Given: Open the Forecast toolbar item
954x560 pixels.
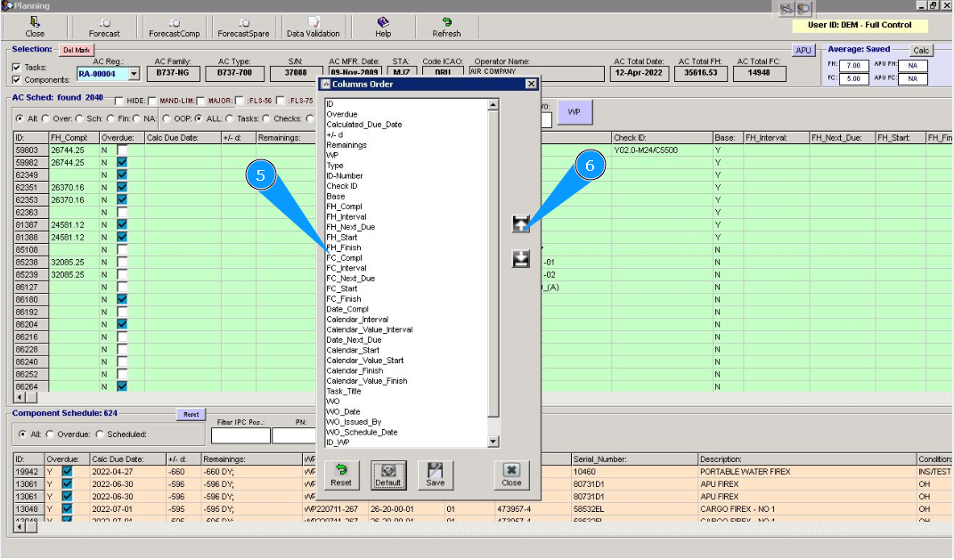Looking at the screenshot, I should (105, 27).
